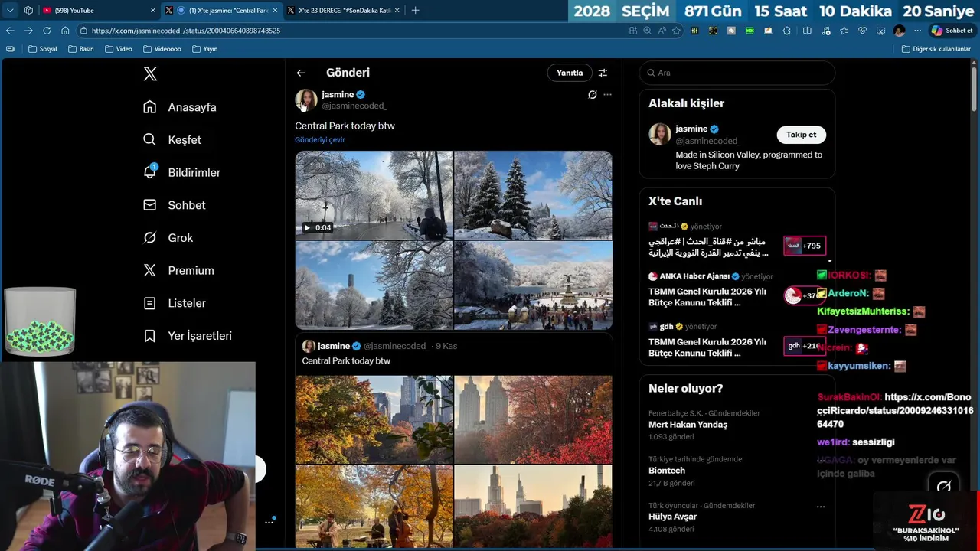
Task: Open browser extensions puzzle icon
Action: pos(787,31)
